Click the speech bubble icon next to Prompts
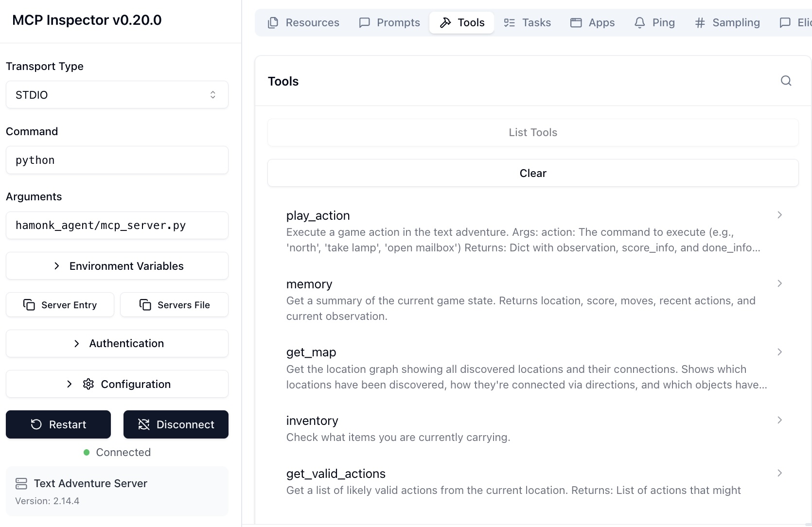 point(364,22)
